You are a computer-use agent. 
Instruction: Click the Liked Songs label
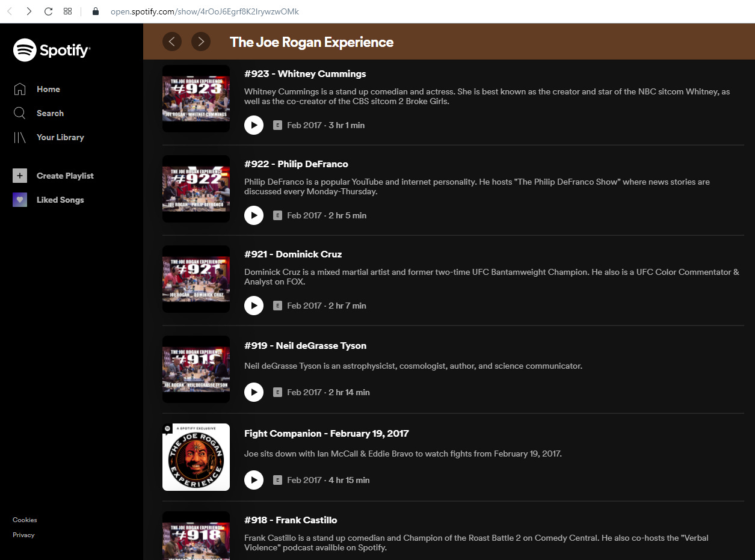click(60, 200)
